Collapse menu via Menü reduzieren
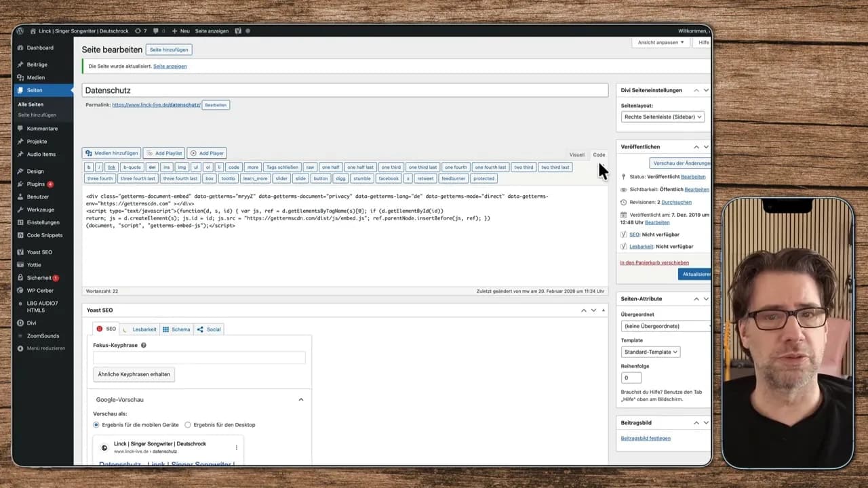Screen dimensions: 868x488 (x=46, y=348)
